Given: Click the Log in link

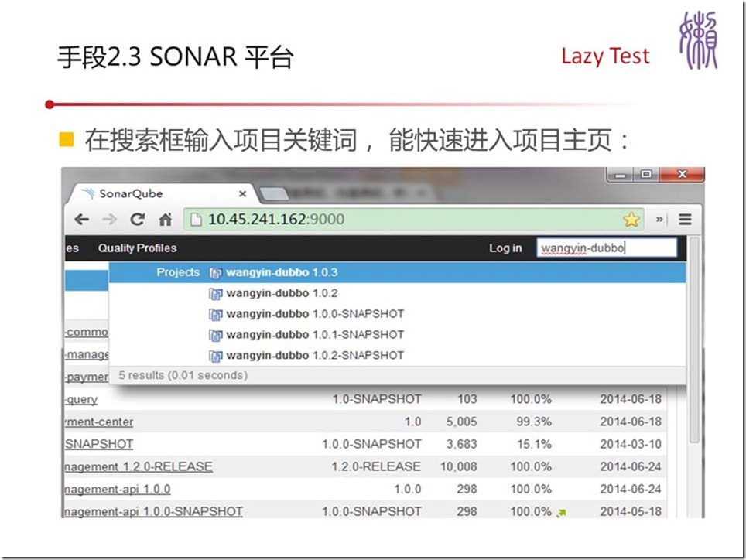Looking at the screenshot, I should pyautogui.click(x=505, y=248).
